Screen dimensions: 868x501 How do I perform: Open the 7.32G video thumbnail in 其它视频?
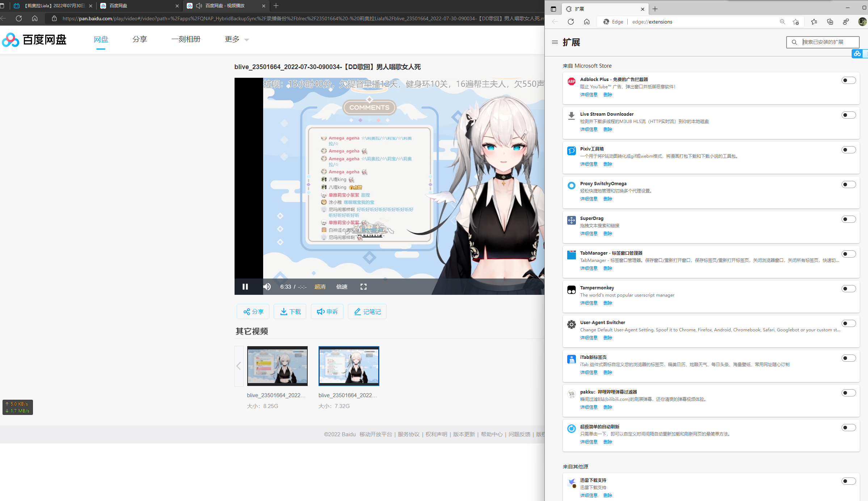pos(349,366)
